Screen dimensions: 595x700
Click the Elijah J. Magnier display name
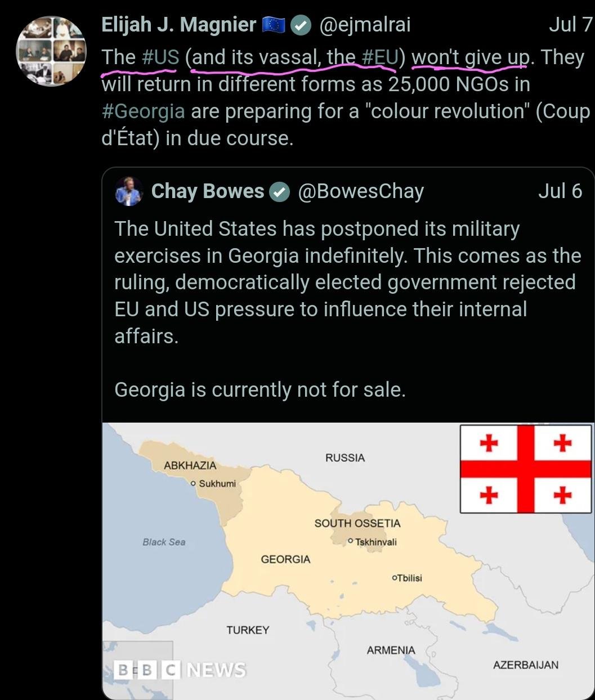(x=178, y=25)
